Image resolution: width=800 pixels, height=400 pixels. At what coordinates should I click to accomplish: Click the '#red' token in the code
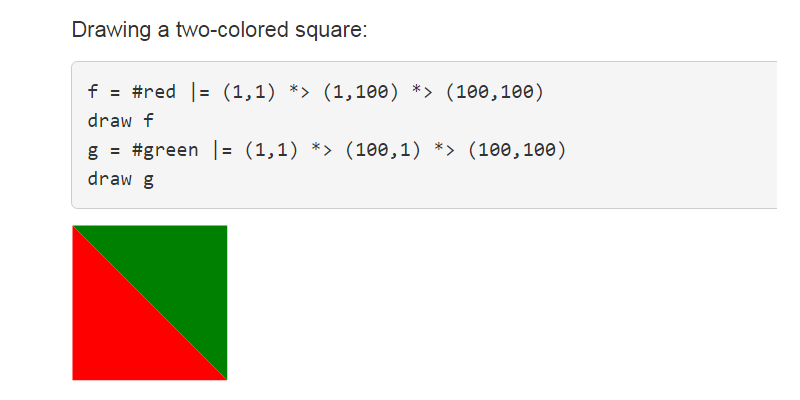click(x=154, y=93)
